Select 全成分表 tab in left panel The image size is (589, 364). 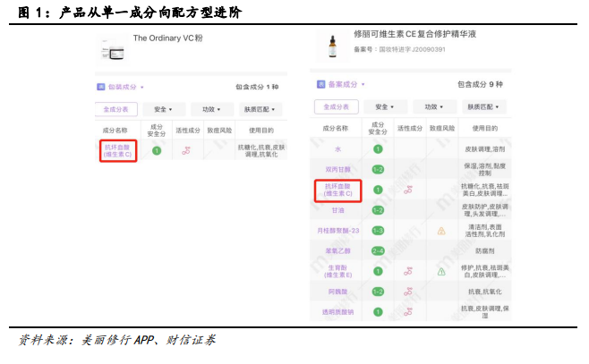tap(116, 109)
